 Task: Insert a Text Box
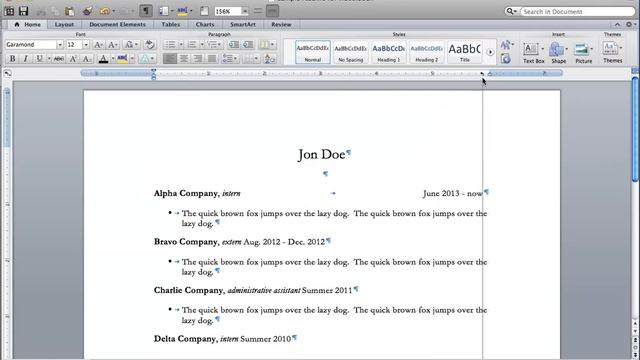(x=533, y=52)
